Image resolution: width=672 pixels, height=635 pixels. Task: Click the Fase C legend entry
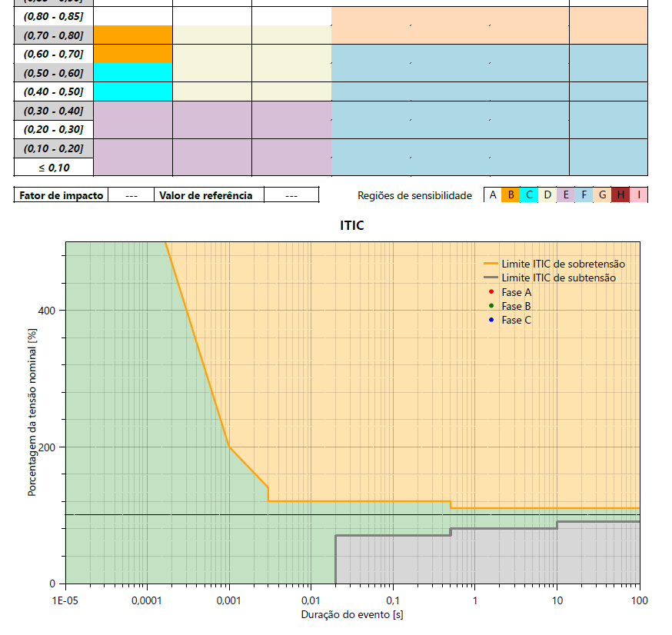click(x=511, y=320)
